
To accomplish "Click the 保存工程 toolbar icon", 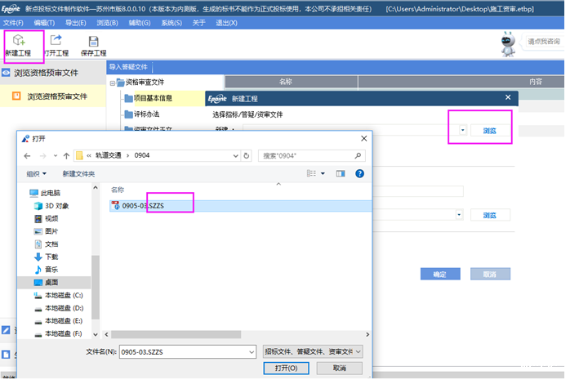I will click(93, 43).
